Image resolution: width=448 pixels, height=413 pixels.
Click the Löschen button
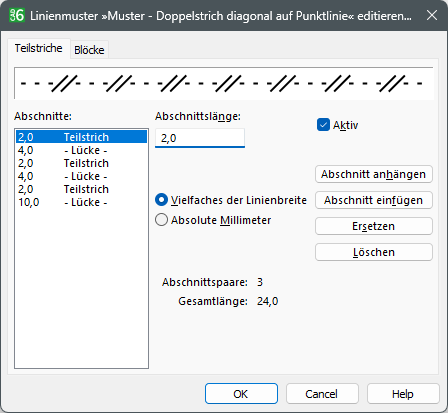374,252
